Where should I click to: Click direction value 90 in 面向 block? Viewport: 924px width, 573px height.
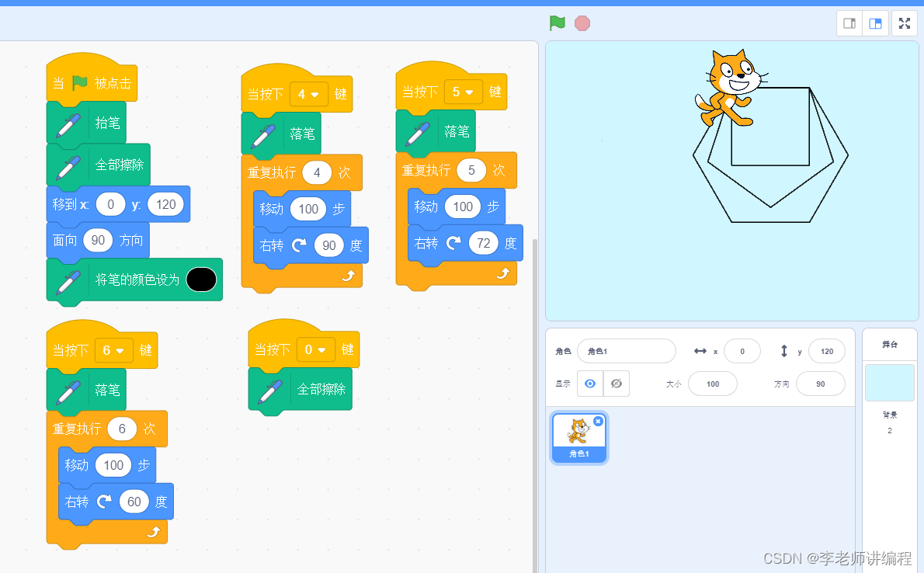click(x=98, y=240)
